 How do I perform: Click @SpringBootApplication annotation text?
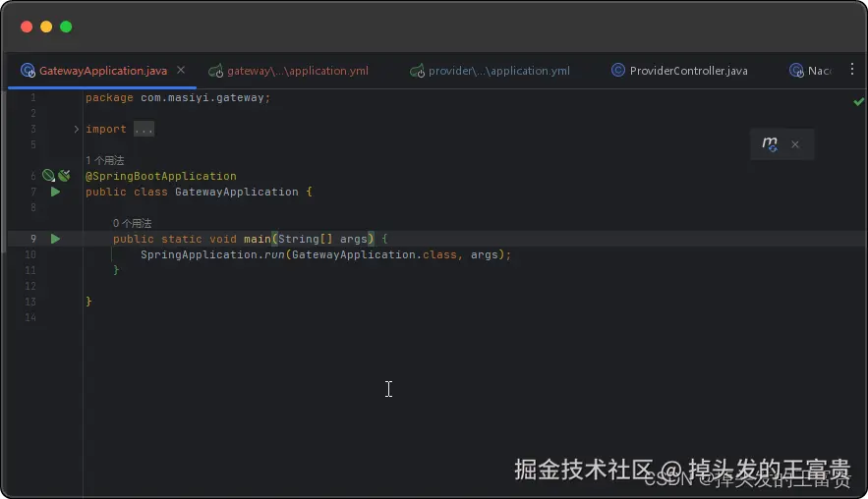161,176
